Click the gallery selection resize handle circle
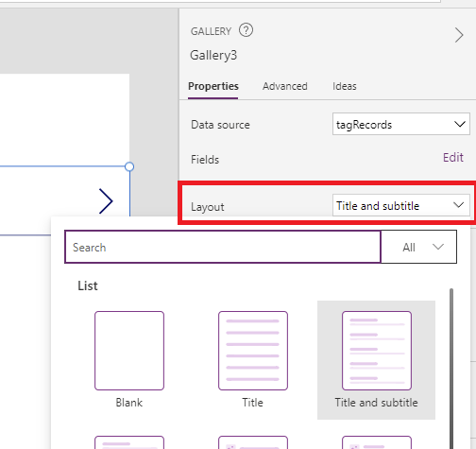The height and width of the screenshot is (449, 476). pos(129,166)
